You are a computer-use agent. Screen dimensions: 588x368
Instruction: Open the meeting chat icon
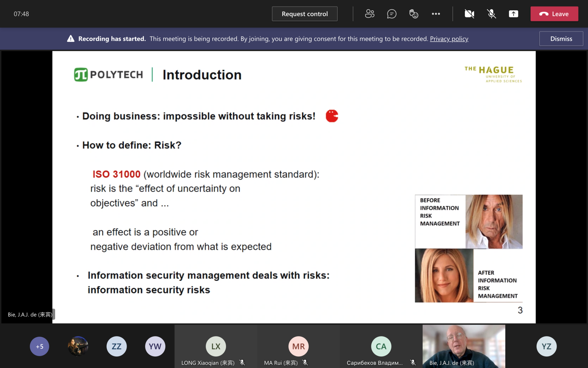click(392, 14)
